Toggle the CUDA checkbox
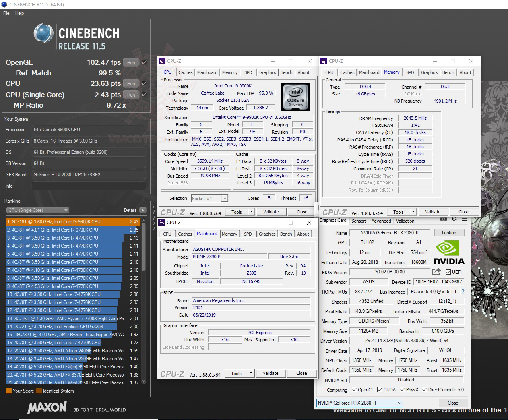 (380, 390)
